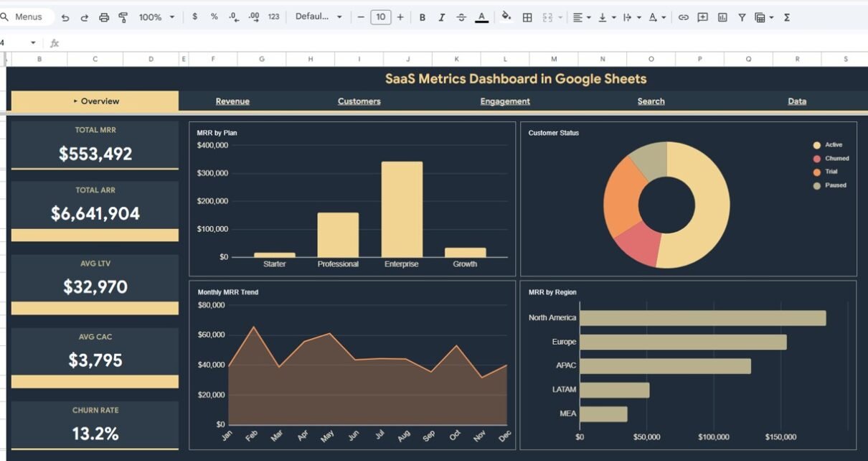This screenshot has height=461, width=868.
Task: Open the zoom level dropdown
Action: [x=156, y=17]
